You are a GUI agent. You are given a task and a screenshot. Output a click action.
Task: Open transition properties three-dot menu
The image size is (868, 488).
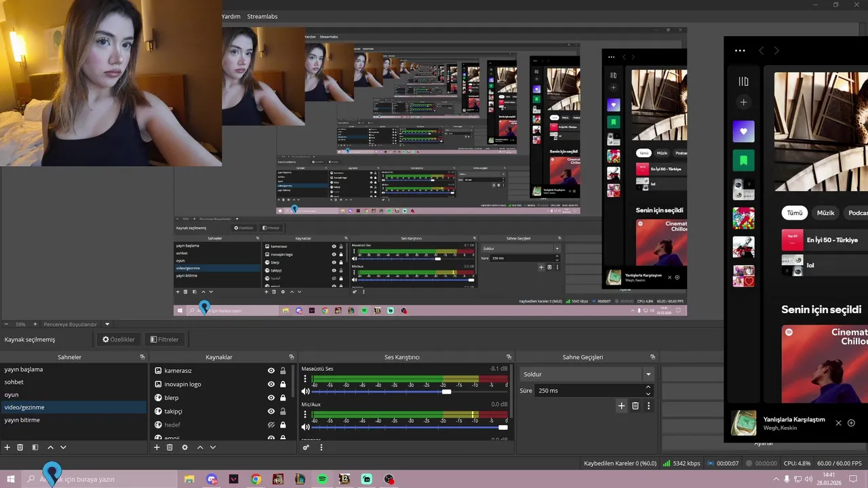tap(649, 406)
